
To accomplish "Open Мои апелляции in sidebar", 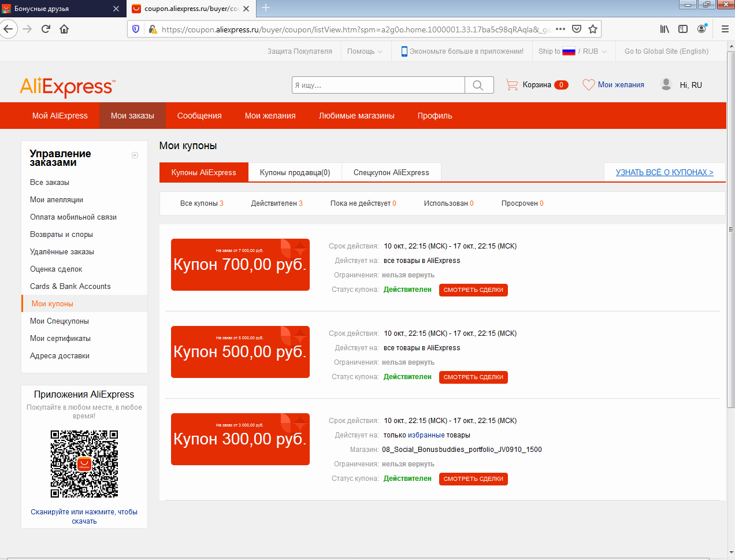I will coord(57,200).
